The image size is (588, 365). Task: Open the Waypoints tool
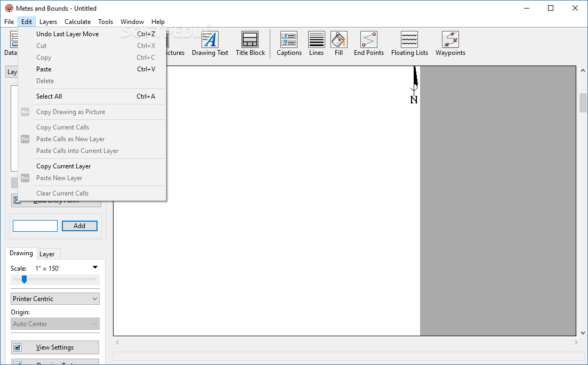click(450, 44)
